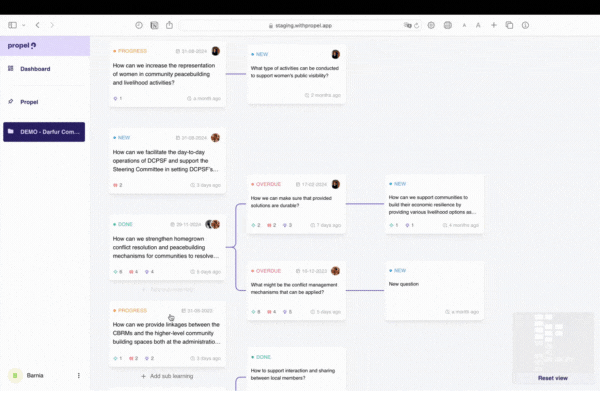Screen dimensions: 600x400
Task: Open the browser sidebar toggle dropdown
Action: (21, 25)
